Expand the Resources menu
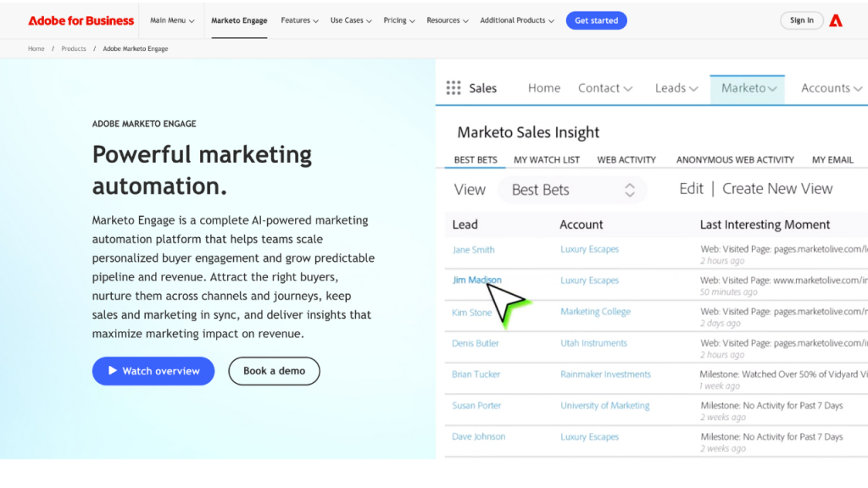The image size is (868, 488). point(448,20)
